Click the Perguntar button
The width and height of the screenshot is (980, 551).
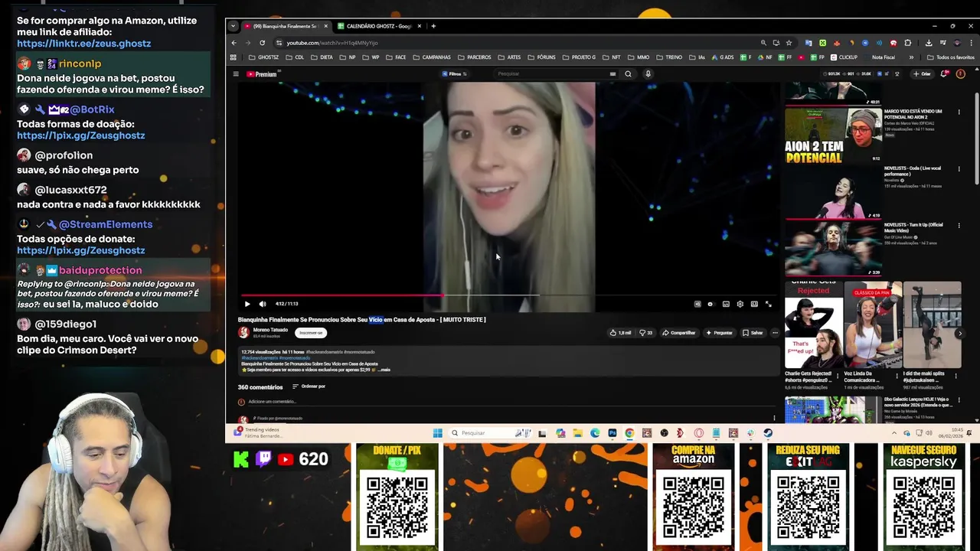720,333
